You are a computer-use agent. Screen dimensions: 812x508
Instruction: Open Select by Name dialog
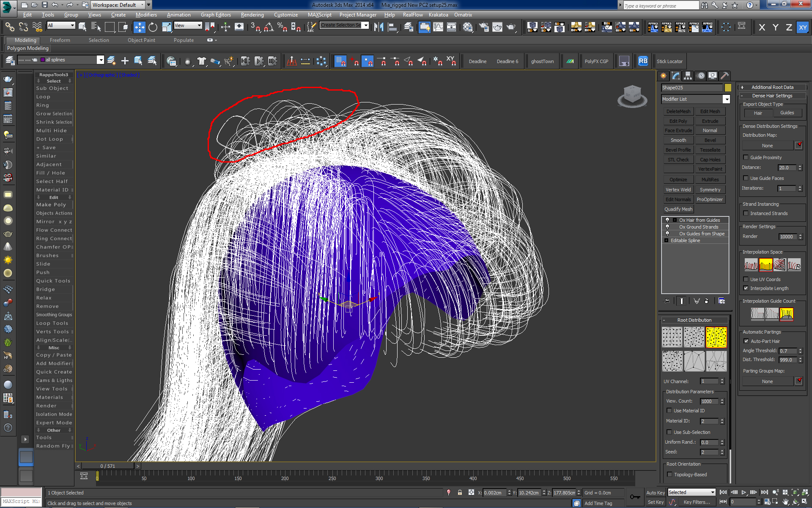tap(96, 27)
